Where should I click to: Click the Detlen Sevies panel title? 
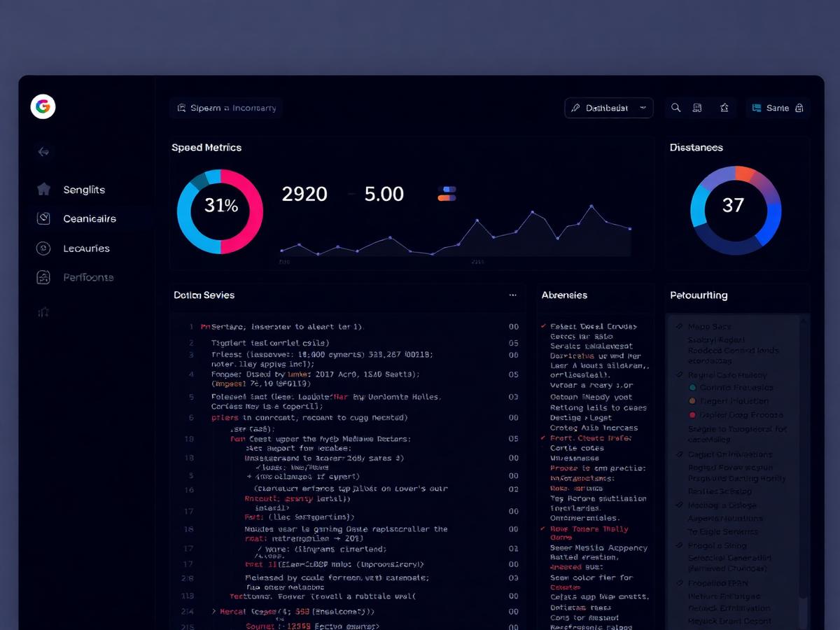(x=204, y=295)
